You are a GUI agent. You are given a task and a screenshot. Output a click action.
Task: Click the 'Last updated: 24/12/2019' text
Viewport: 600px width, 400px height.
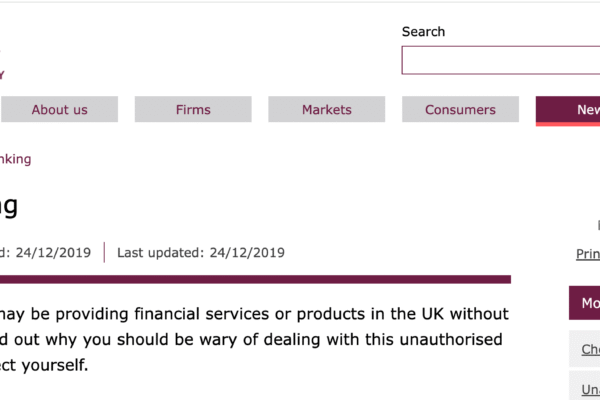[x=200, y=253]
